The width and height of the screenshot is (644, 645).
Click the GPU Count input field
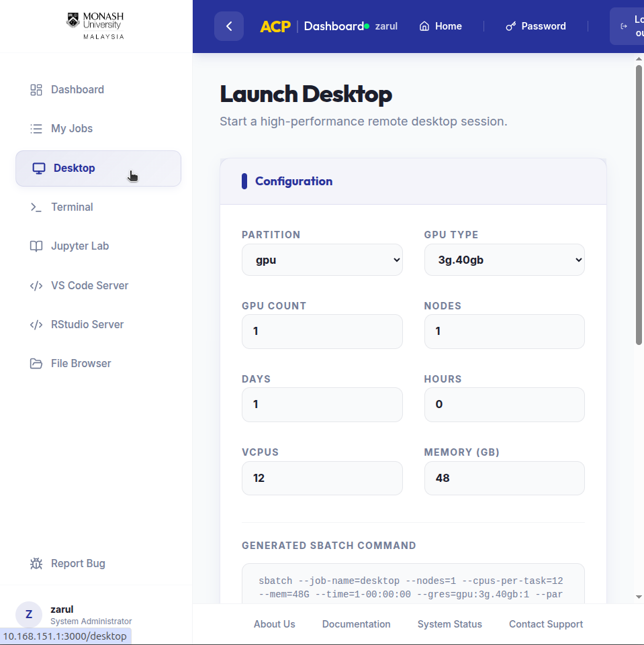322,332
